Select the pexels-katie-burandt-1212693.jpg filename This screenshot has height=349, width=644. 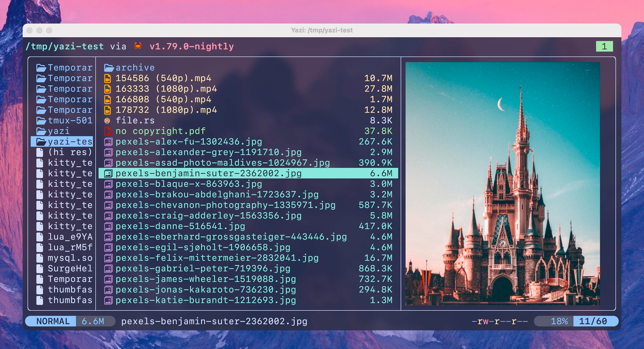pyautogui.click(x=206, y=300)
